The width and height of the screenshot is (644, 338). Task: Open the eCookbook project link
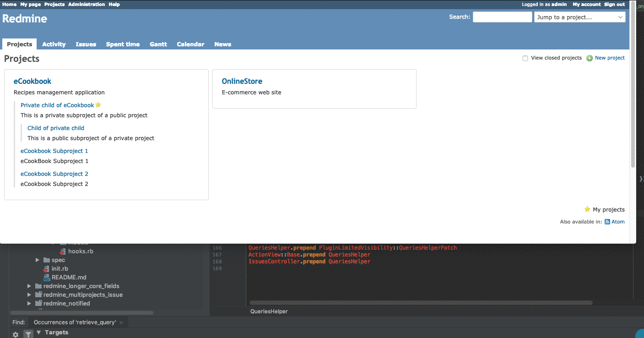click(32, 81)
